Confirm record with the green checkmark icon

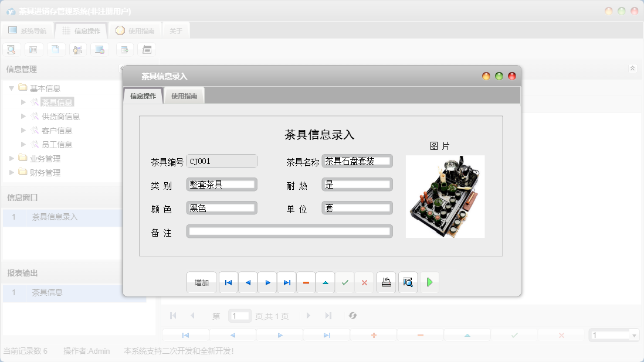click(345, 282)
